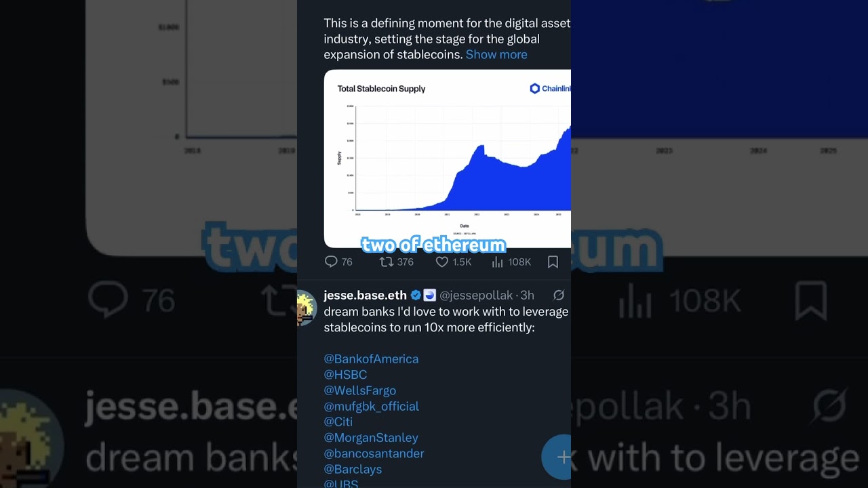Open the Grok icon beside jesse's post
Screen dimensions: 868x488
point(559,295)
